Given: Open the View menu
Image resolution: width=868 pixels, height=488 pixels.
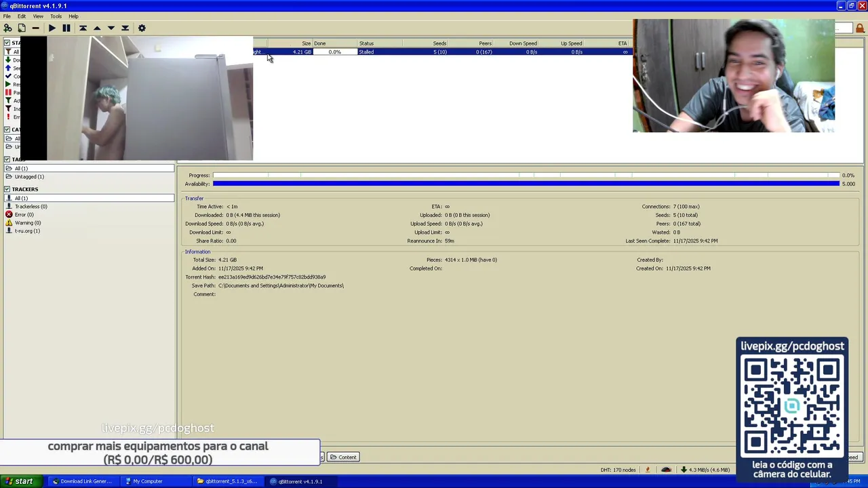Looking at the screenshot, I should coord(38,16).
